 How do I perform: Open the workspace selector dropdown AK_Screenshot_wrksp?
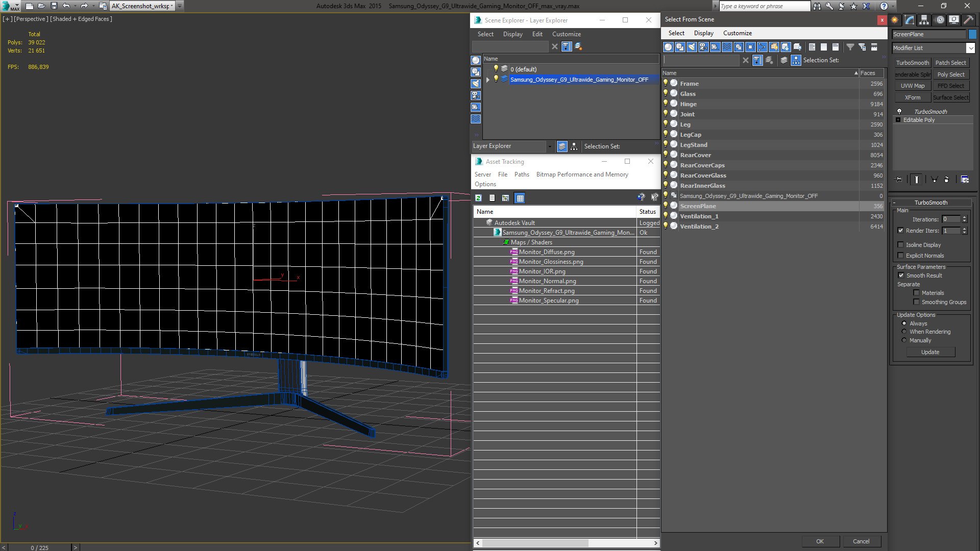[x=171, y=6]
